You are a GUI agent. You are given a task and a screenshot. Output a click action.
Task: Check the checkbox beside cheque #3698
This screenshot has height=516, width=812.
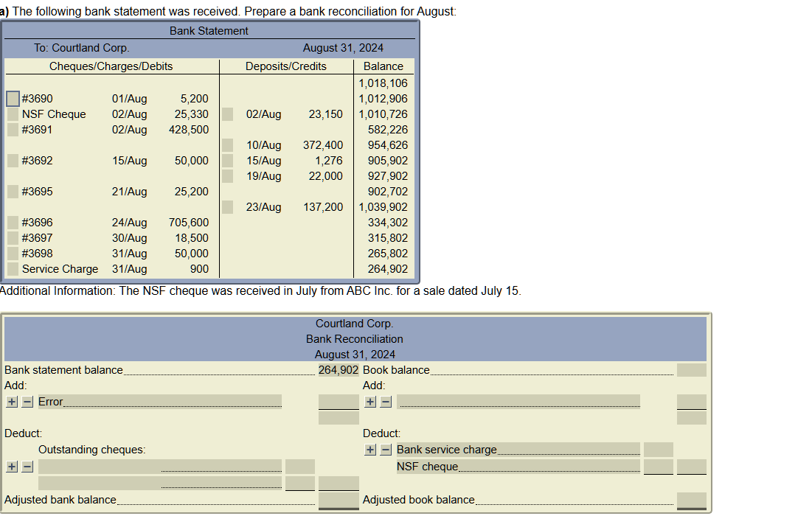(11, 253)
